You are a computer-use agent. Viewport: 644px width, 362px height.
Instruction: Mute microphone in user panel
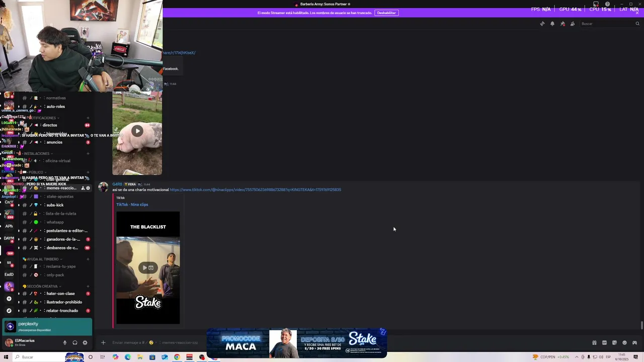click(x=64, y=343)
